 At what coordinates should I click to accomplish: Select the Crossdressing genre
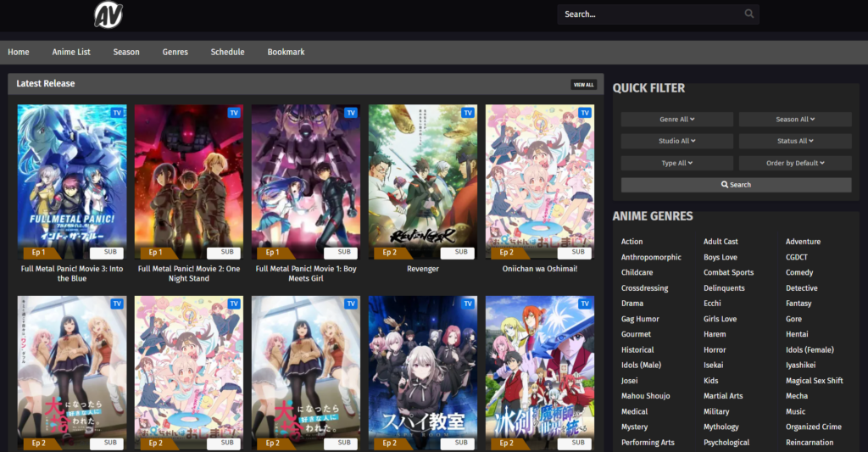(644, 288)
